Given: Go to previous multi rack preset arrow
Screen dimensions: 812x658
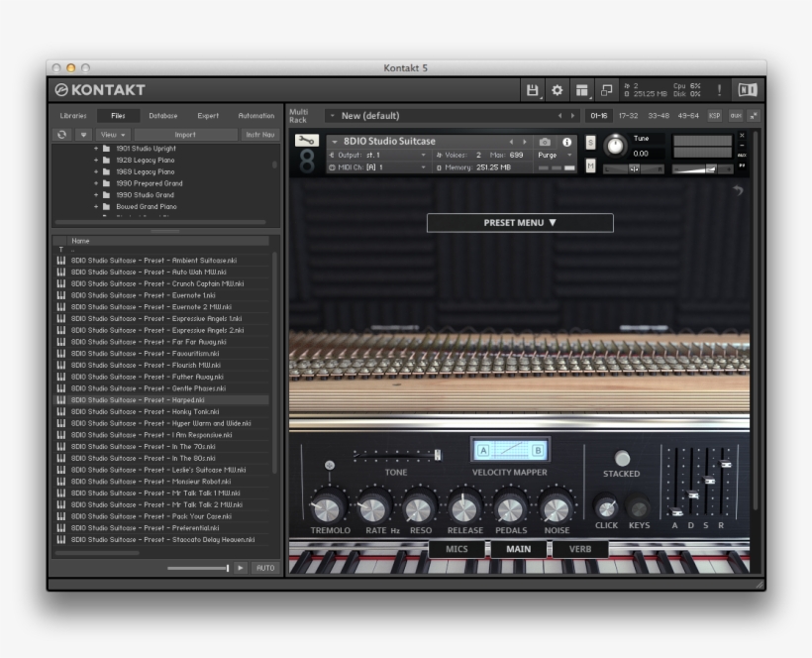Looking at the screenshot, I should [x=559, y=116].
